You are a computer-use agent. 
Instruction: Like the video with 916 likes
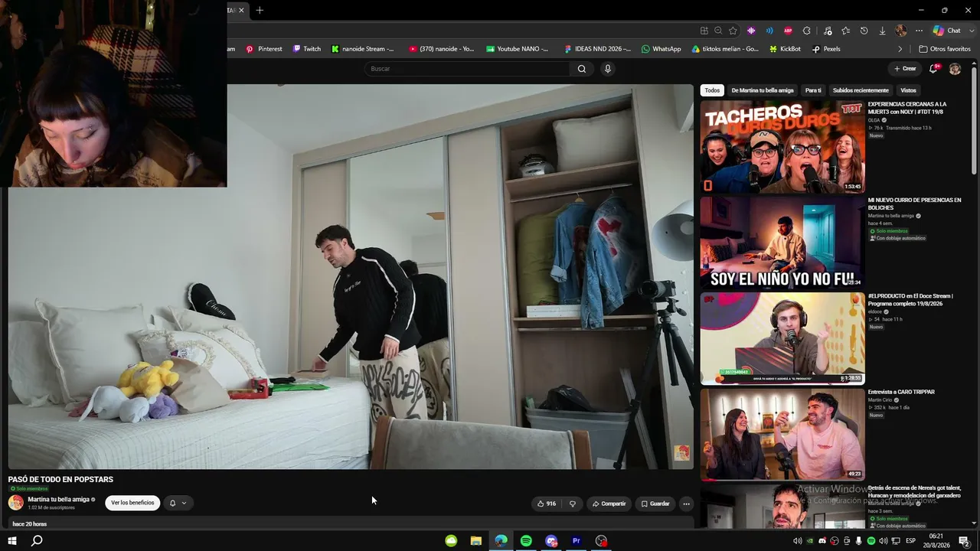547,504
